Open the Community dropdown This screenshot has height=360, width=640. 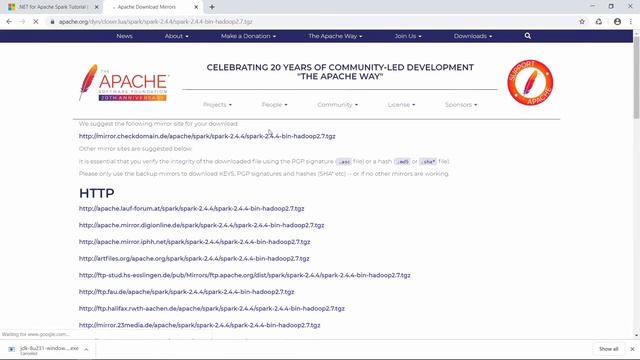coord(338,105)
